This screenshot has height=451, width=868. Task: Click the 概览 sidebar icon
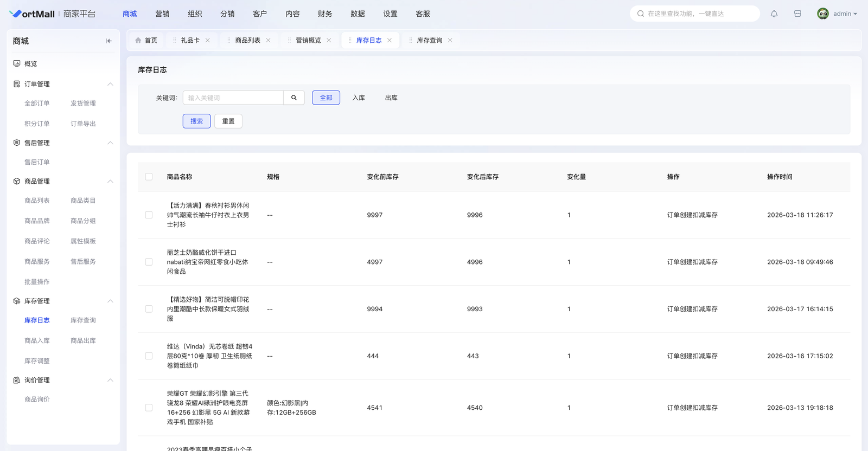pyautogui.click(x=17, y=63)
